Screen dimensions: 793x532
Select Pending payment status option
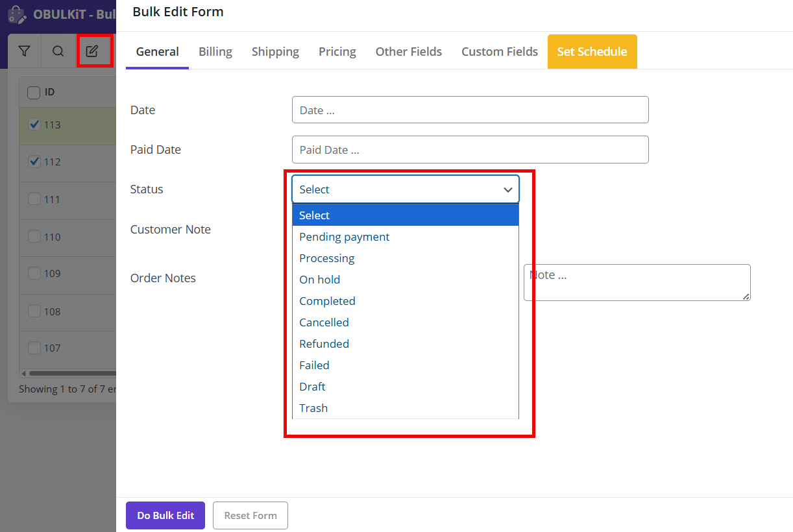[344, 237]
